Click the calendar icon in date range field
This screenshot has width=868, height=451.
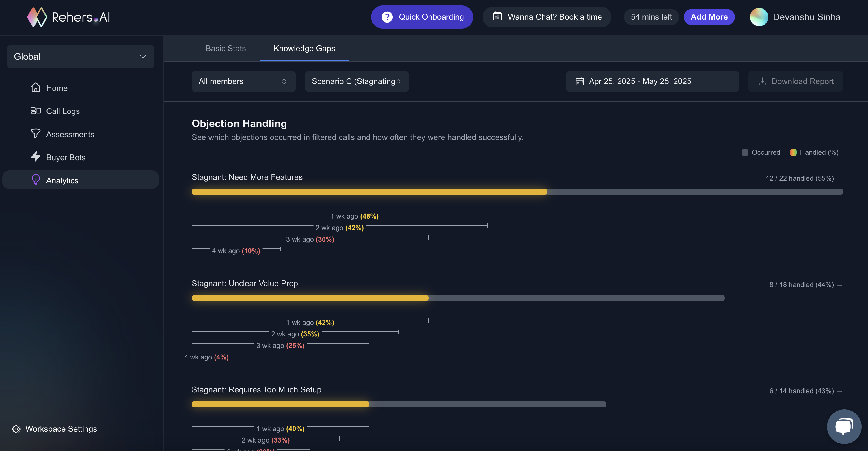[580, 81]
